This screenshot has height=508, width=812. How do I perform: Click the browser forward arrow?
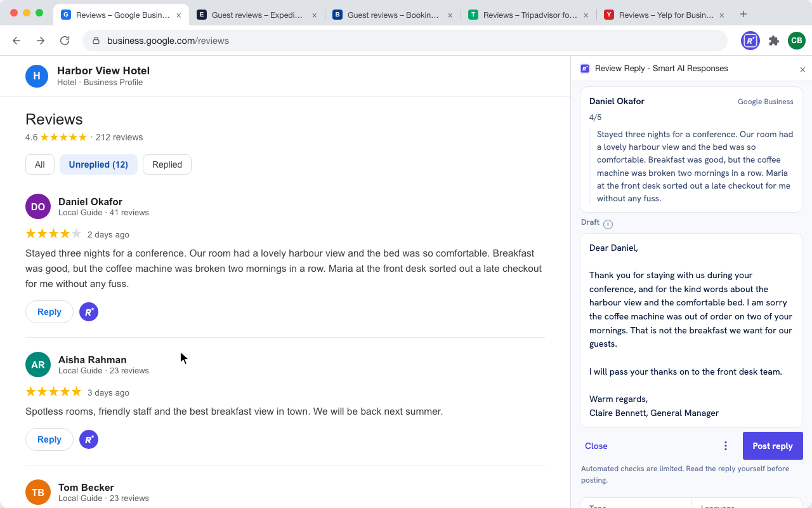click(41, 41)
